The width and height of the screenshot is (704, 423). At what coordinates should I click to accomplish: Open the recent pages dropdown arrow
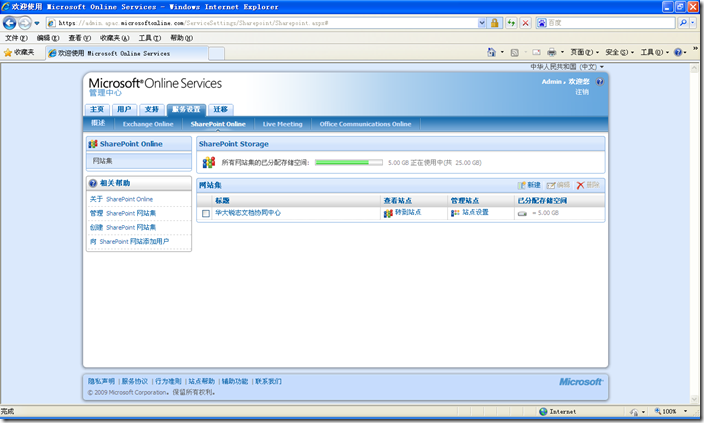click(37, 23)
